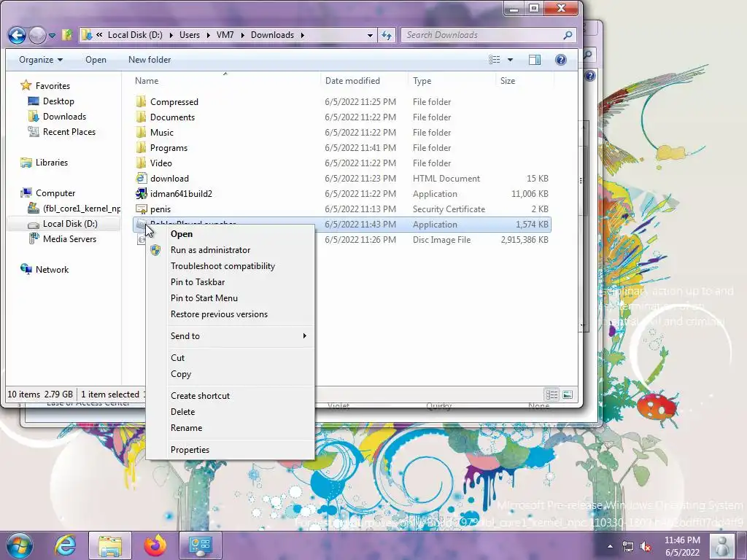747x560 pixels.
Task: Open the Windows Start orb
Action: tap(20, 545)
